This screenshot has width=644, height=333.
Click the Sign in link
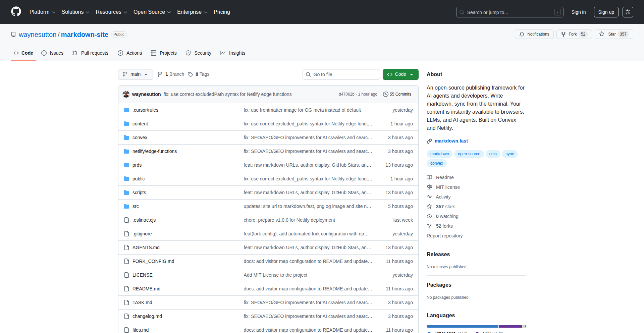click(x=578, y=12)
